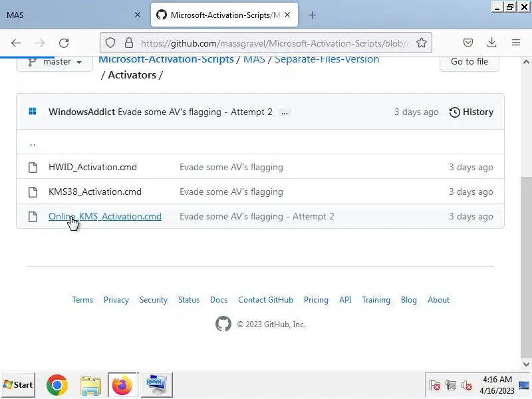This screenshot has height=399, width=532.
Task: Close the MAS tab
Action: tap(138, 15)
